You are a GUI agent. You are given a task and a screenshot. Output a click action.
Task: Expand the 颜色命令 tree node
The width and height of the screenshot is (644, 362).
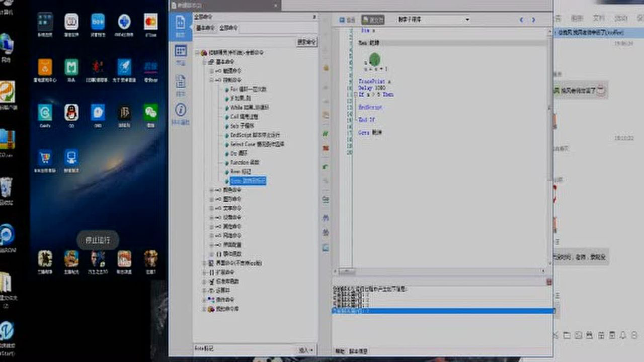pos(212,190)
